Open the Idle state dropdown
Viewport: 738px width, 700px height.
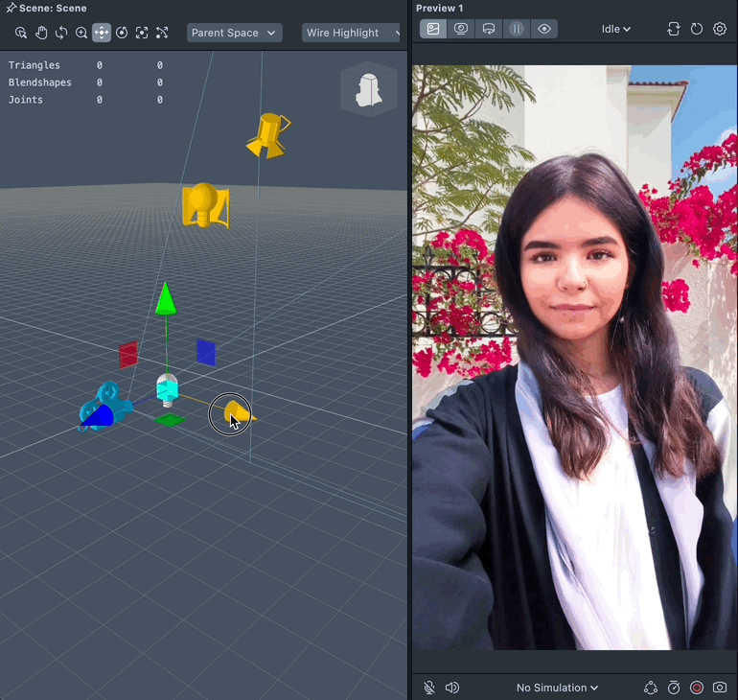click(615, 29)
